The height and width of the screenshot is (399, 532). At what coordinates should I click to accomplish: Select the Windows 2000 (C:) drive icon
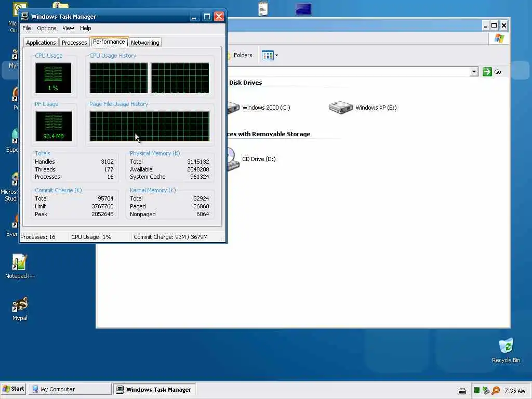pyautogui.click(x=233, y=108)
